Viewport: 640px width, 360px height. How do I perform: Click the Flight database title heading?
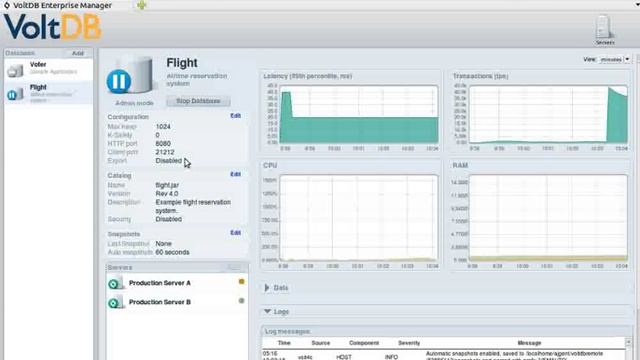[182, 63]
